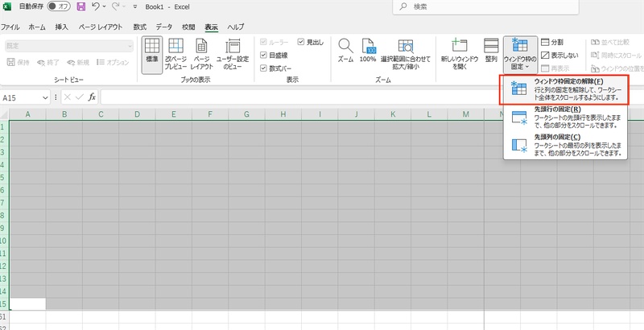Select column A header

(x=27, y=114)
